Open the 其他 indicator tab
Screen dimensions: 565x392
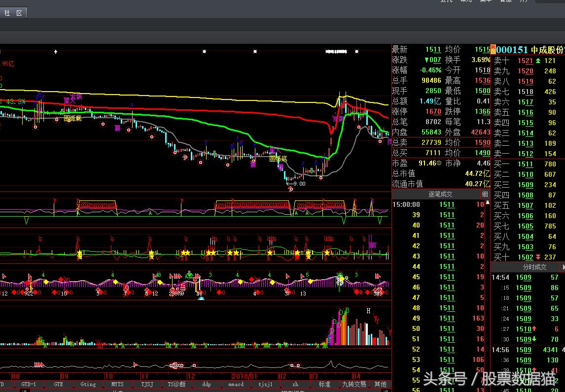coord(380,384)
